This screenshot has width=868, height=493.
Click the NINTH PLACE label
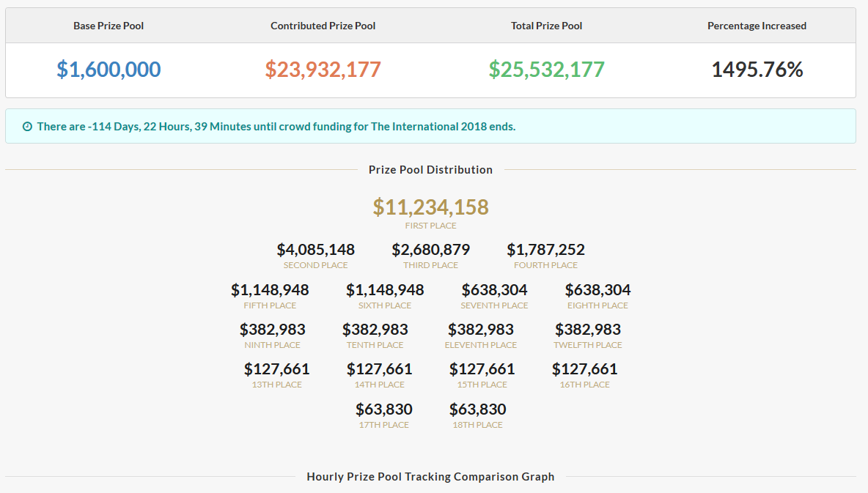coord(273,345)
